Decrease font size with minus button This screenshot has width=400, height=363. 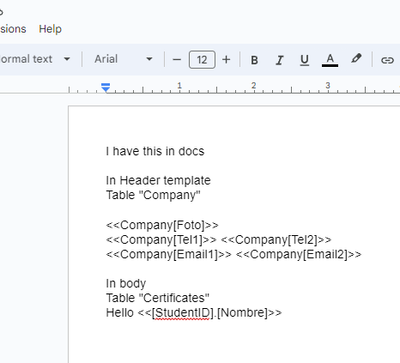[177, 60]
